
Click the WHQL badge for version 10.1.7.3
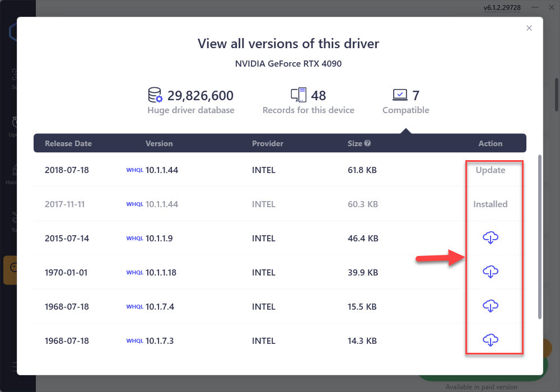pyautogui.click(x=134, y=341)
